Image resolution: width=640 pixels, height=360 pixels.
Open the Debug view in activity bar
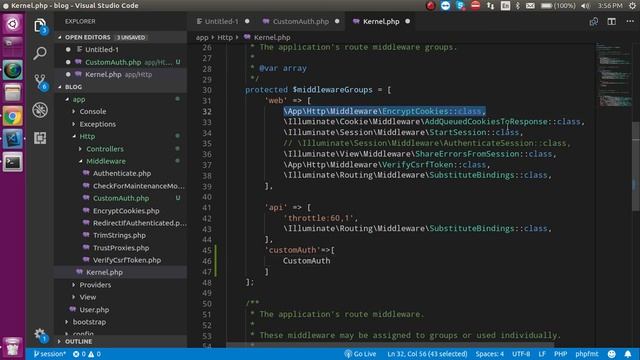pos(40,110)
